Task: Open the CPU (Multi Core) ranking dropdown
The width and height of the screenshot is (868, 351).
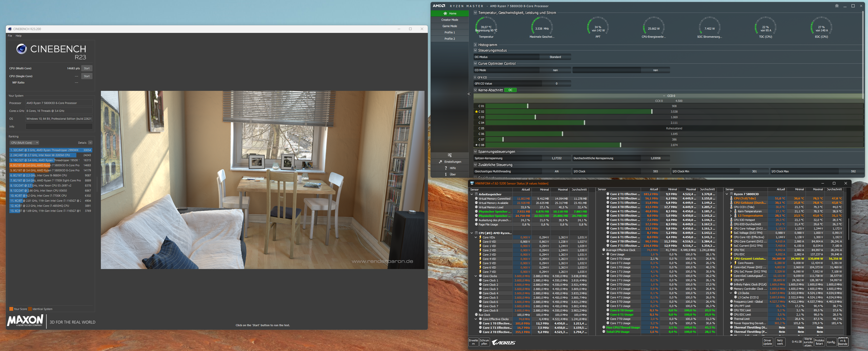Action: pyautogui.click(x=24, y=143)
